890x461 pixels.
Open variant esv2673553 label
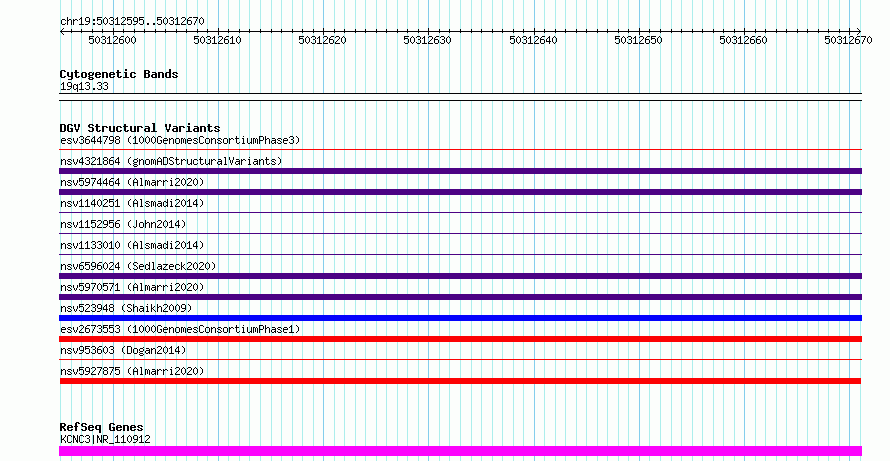tap(180, 329)
